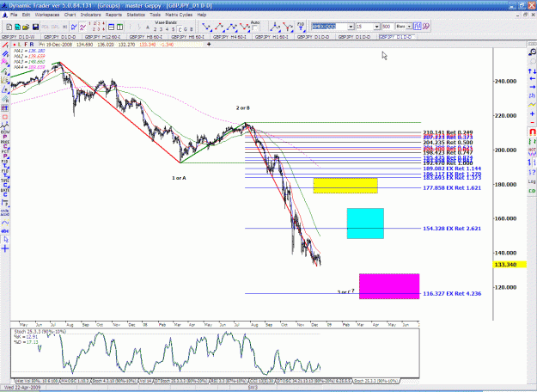Viewport: 537px width, 392px height.
Task: Toggle the F button in chart header
Action: [x=26, y=45]
